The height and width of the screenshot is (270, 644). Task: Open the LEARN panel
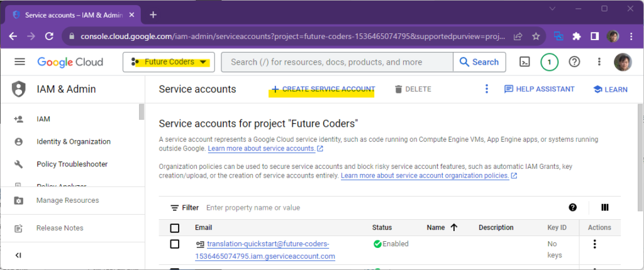[x=610, y=89]
